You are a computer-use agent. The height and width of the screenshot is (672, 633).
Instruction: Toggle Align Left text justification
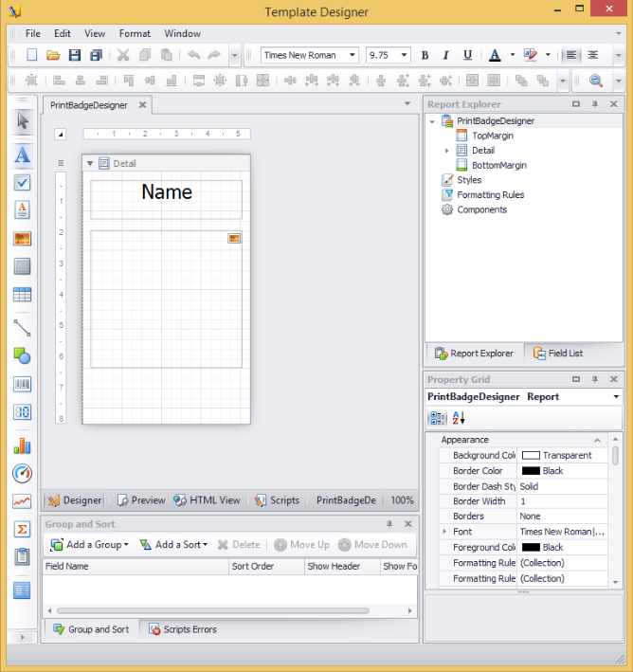pyautogui.click(x=571, y=55)
